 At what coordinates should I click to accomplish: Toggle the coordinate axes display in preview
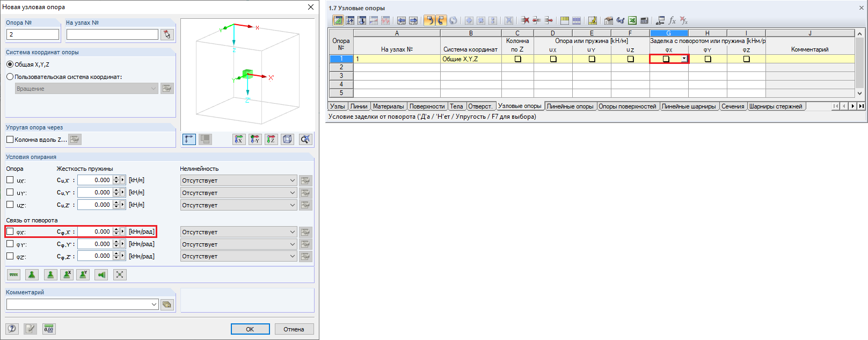(x=189, y=139)
